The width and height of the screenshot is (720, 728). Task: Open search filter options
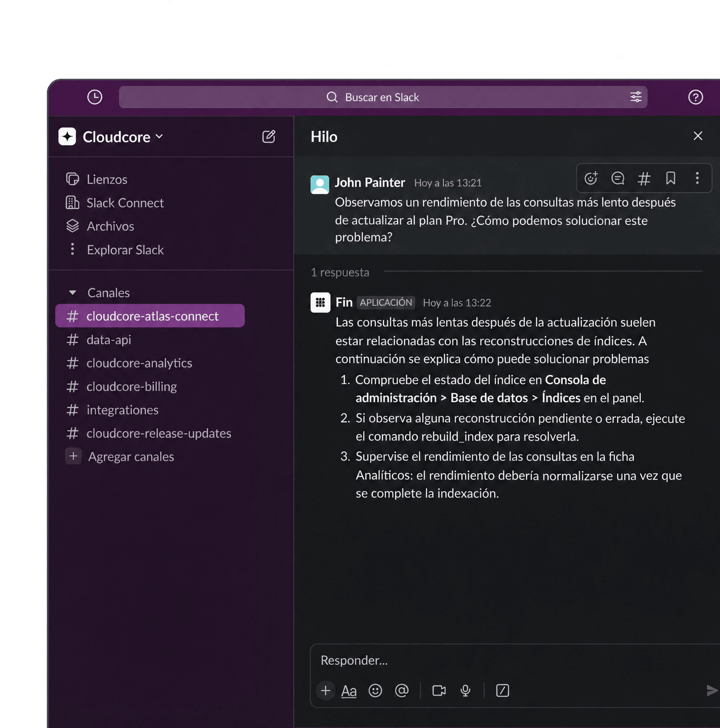pos(636,97)
